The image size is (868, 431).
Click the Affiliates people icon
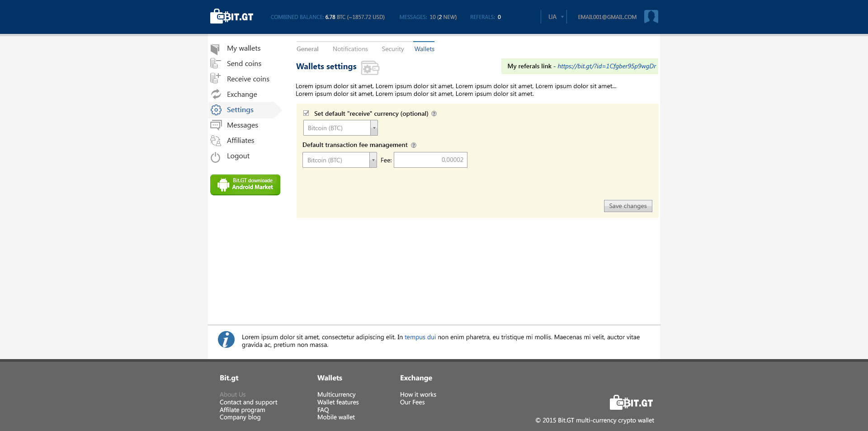tap(216, 141)
